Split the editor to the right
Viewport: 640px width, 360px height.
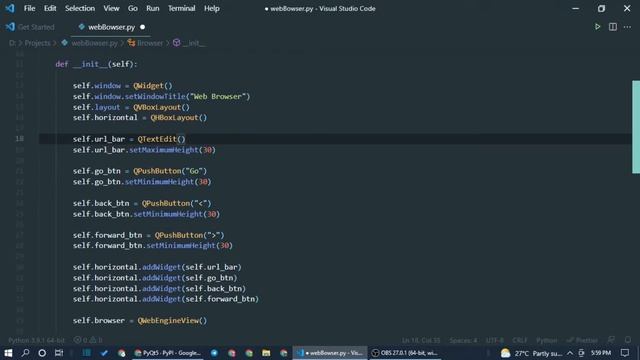[613, 27]
